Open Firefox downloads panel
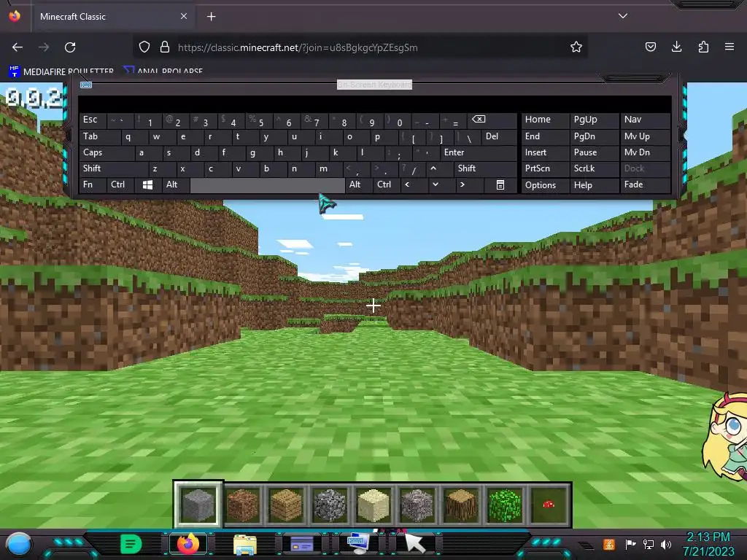This screenshot has height=560, width=747. [676, 47]
